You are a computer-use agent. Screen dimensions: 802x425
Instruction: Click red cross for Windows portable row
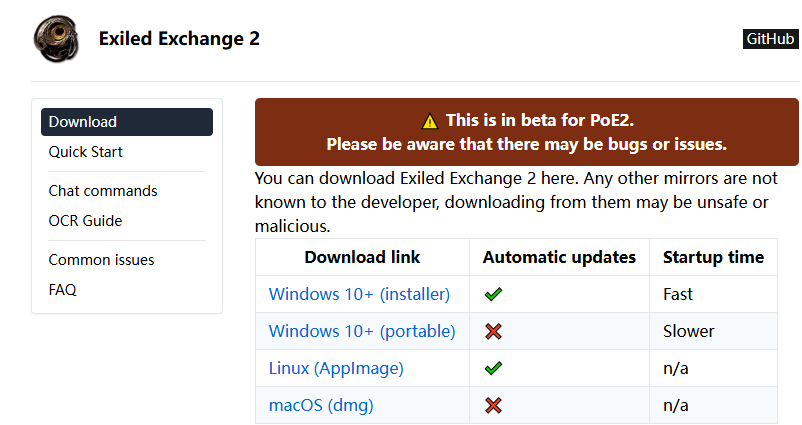coord(492,331)
